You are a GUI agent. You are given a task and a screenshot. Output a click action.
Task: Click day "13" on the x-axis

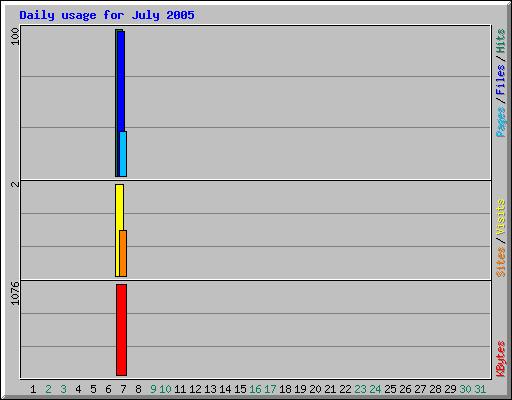210,389
